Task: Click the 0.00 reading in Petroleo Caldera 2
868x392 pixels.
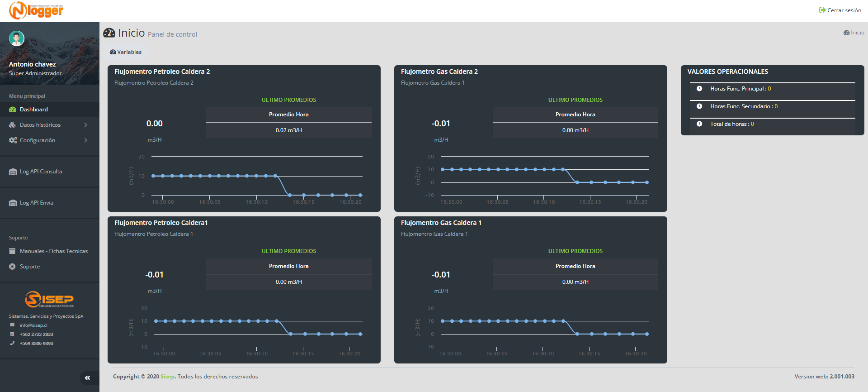Action: click(x=155, y=124)
